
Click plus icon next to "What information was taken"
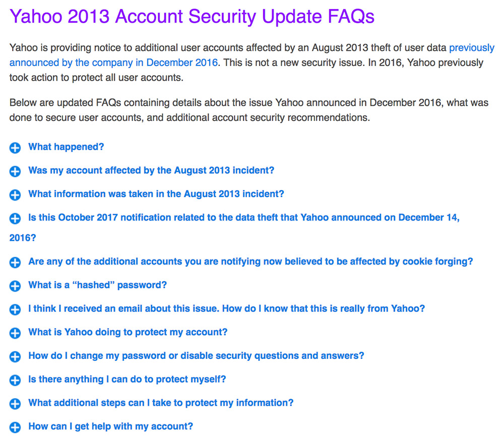coord(15,195)
